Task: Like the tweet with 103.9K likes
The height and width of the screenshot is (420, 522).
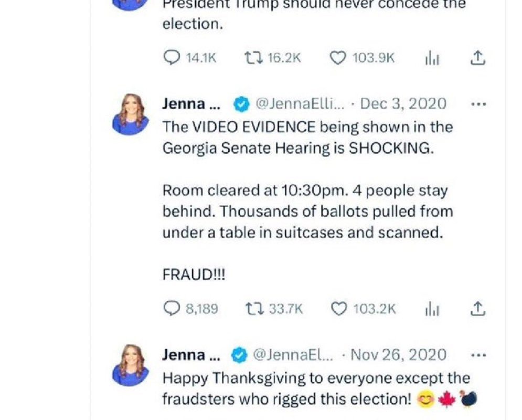Action: click(338, 58)
